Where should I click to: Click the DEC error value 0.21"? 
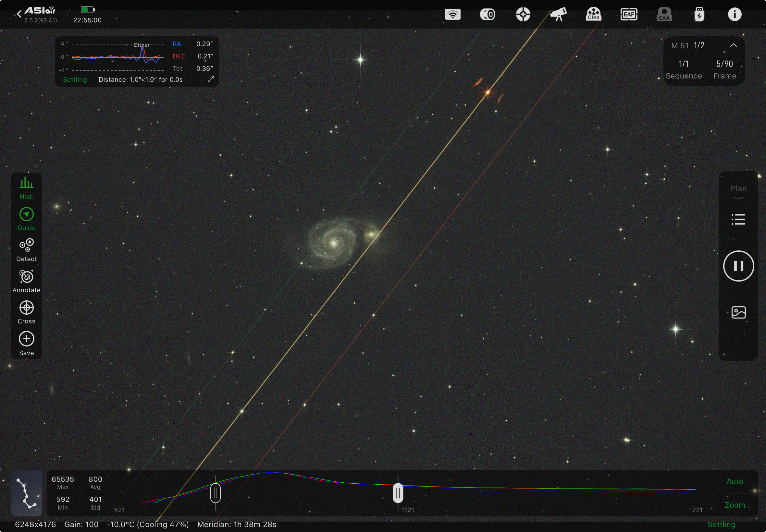(x=205, y=56)
